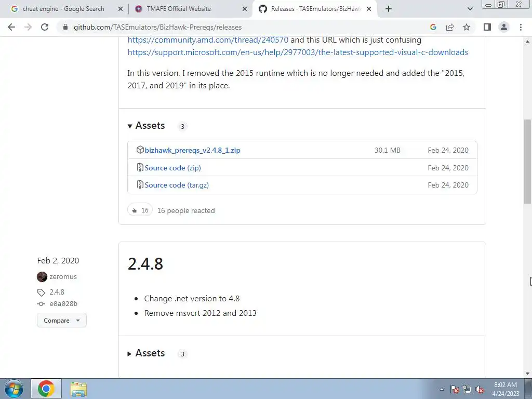Click the browser forward arrow
Image resolution: width=532 pixels, height=399 pixels.
(x=28, y=27)
